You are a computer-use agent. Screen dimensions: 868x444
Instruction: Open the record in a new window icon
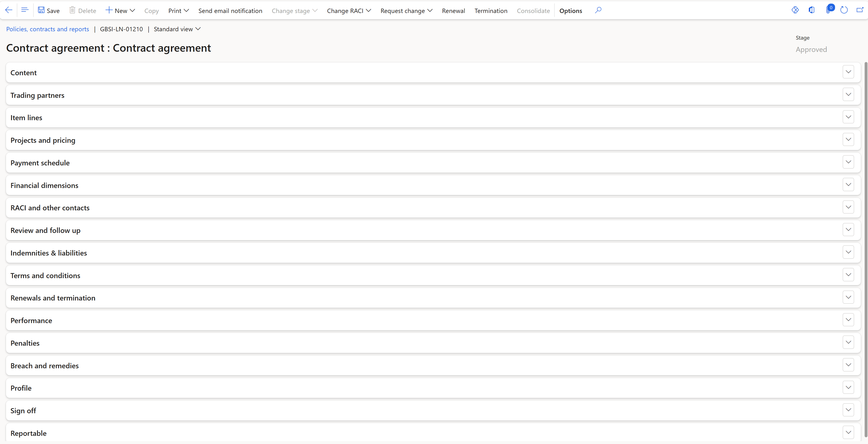[x=860, y=10]
